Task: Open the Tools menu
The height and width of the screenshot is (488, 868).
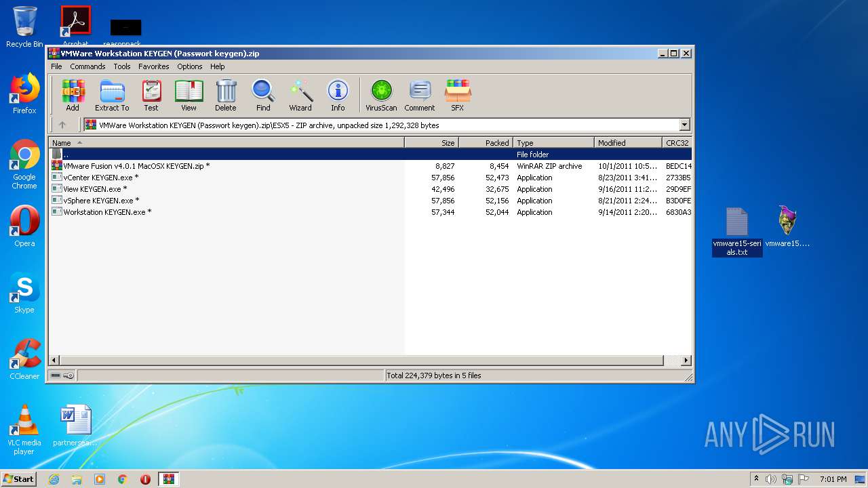Action: point(122,66)
